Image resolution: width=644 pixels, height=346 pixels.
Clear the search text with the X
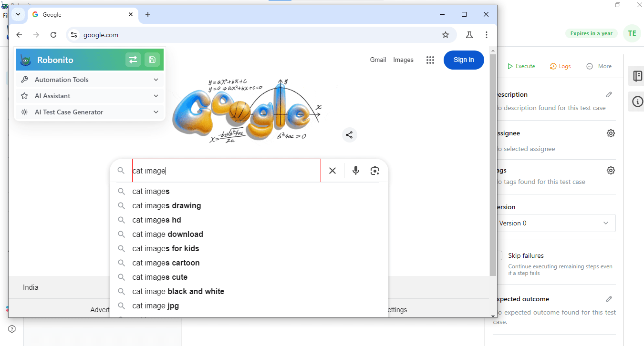(x=332, y=171)
